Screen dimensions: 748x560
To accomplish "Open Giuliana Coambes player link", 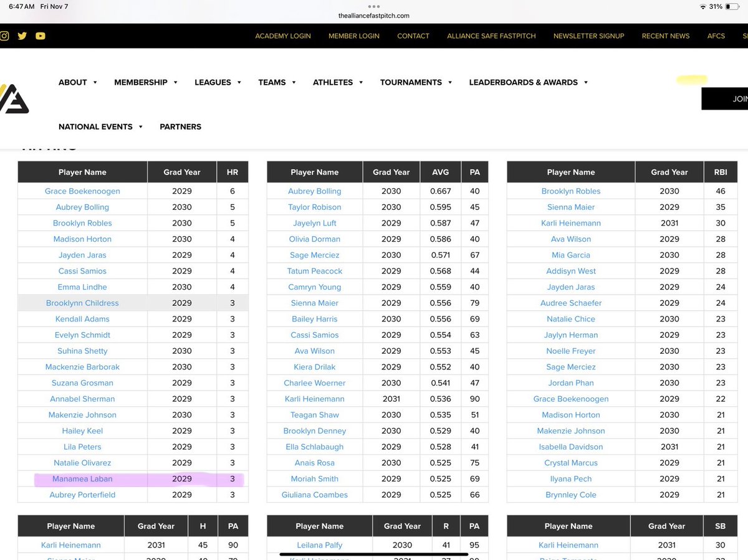I will click(314, 495).
